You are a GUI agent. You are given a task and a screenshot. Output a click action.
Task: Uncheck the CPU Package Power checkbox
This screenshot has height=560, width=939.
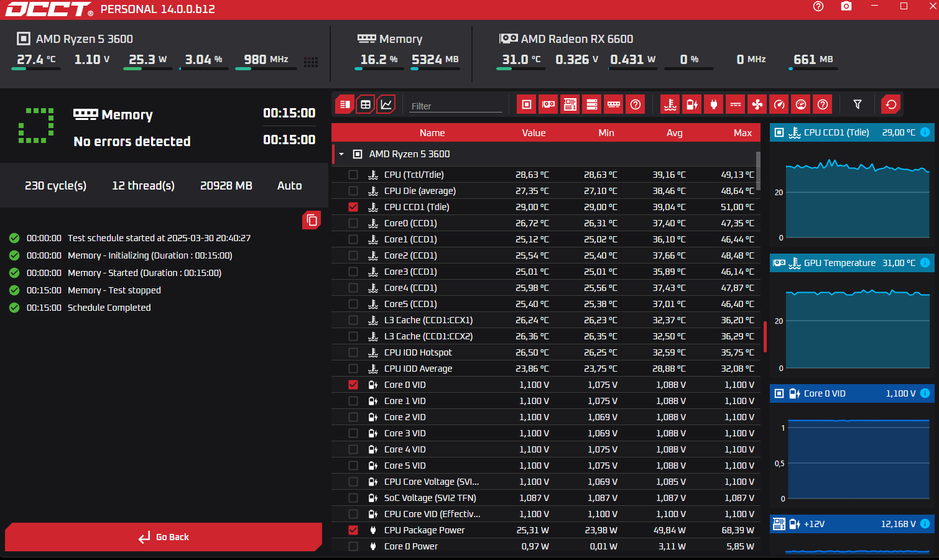point(353,530)
